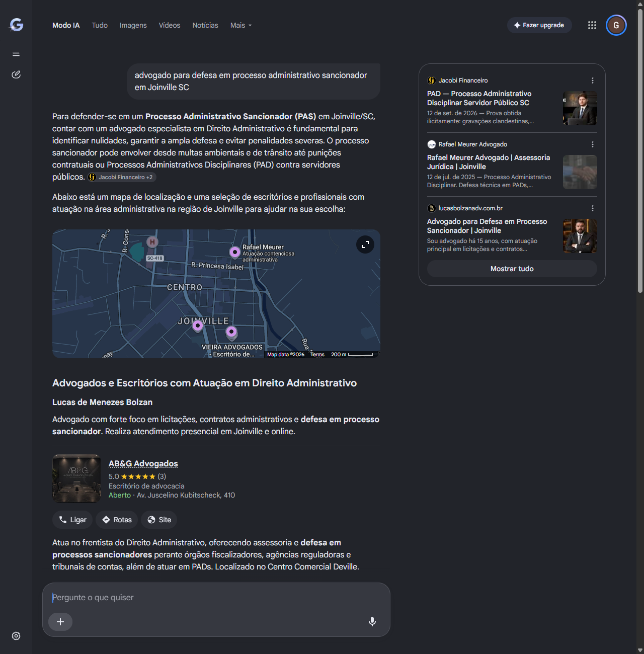Open Advogado para Defesa em Processo Sancionador result
644x654 pixels.
click(x=487, y=226)
